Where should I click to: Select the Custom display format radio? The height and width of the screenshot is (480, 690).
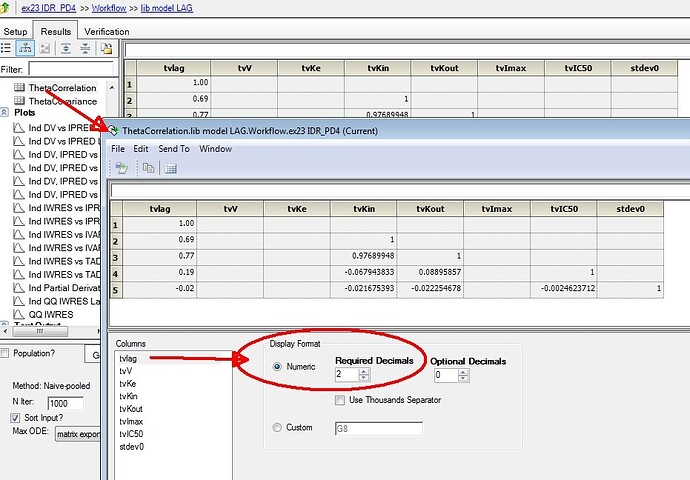pos(277,427)
